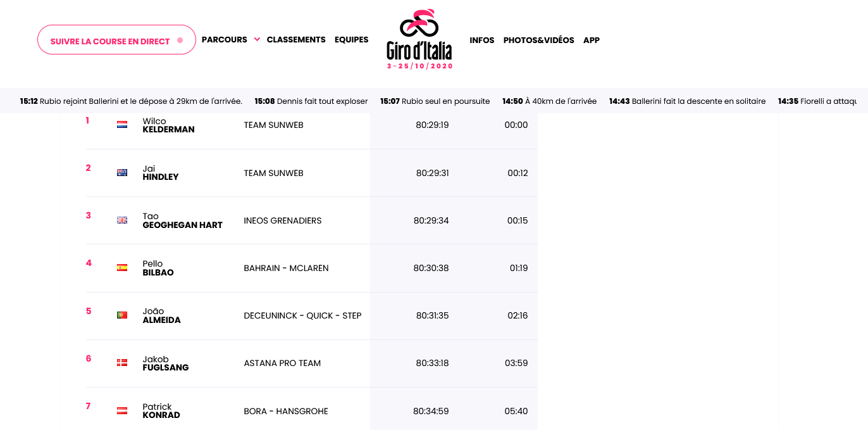Click the Portuguese flag beside Almeida
868x430 pixels.
click(122, 315)
